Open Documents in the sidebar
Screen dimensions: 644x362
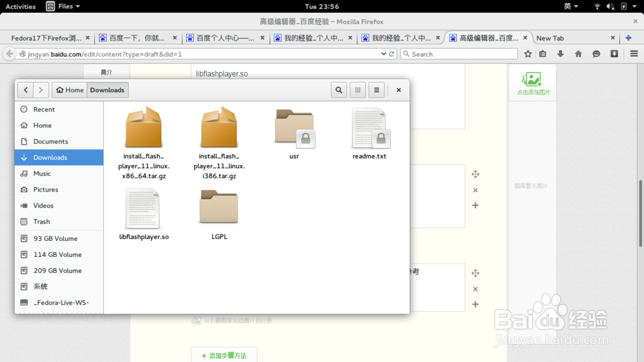pyautogui.click(x=59, y=141)
